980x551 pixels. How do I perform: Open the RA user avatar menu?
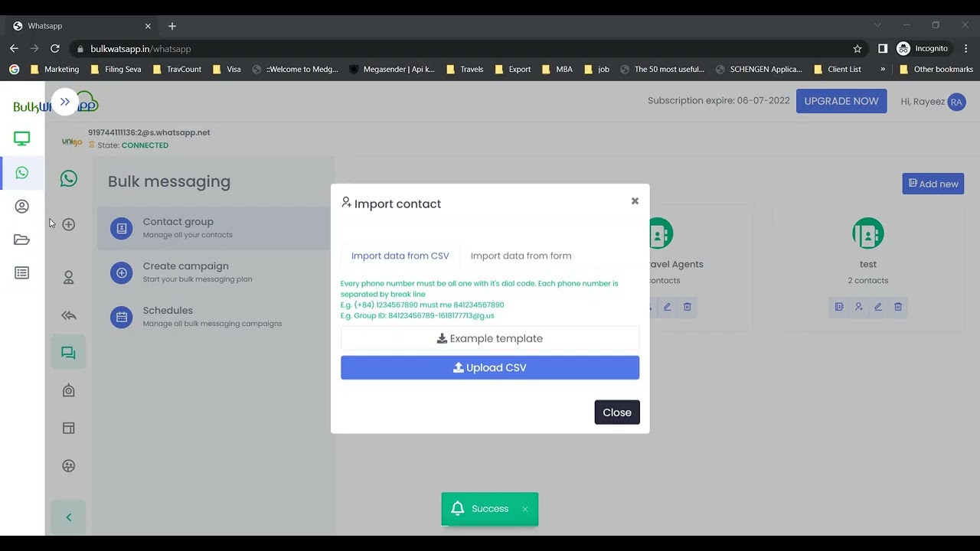coord(956,102)
